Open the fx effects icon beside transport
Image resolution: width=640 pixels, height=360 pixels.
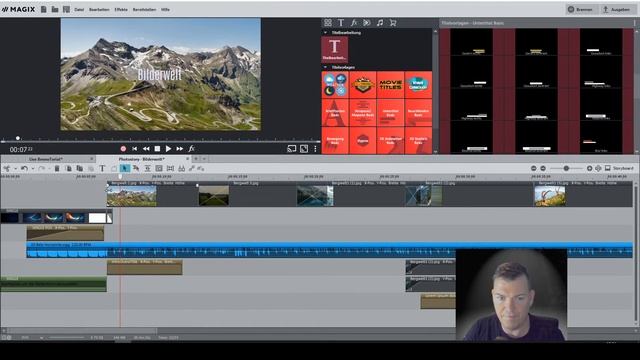tap(191, 149)
